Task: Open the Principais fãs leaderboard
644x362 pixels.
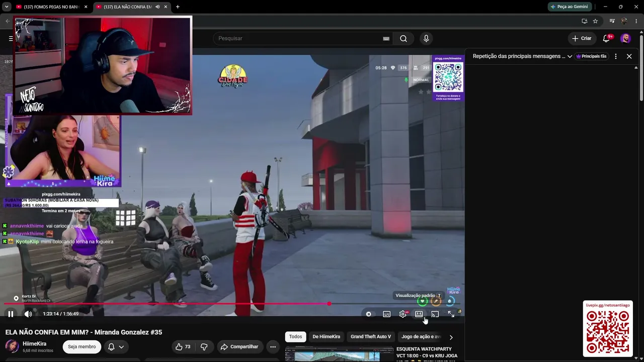Action: pyautogui.click(x=591, y=56)
